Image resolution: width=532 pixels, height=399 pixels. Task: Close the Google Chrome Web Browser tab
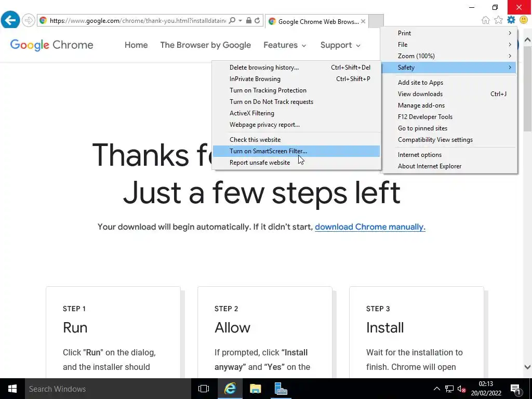pos(363,21)
